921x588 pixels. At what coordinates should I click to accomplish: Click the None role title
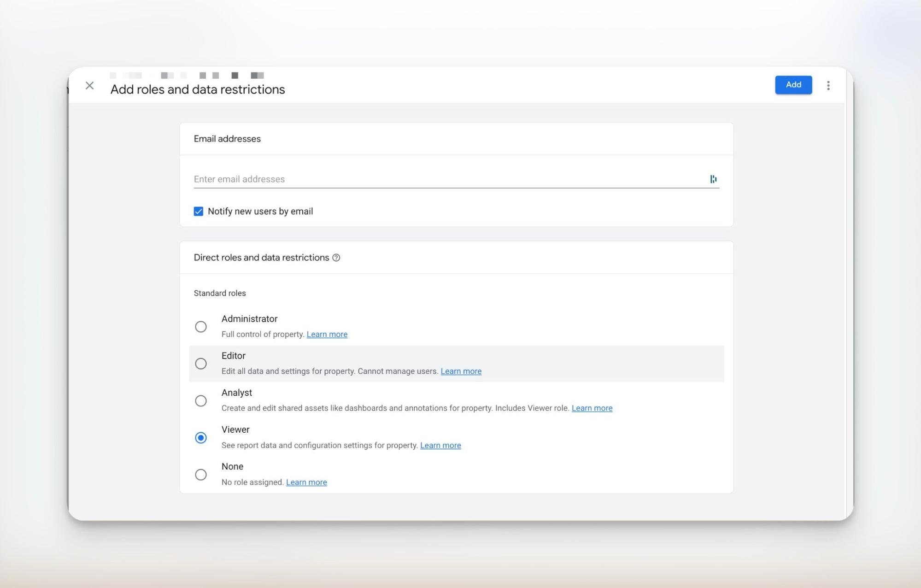232,466
